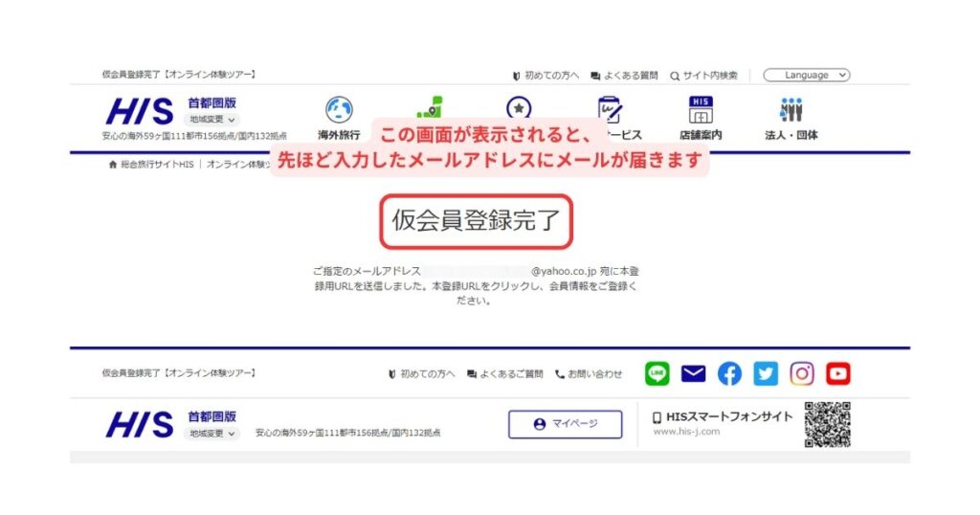Click サイト内検索 search in header
The image size is (980, 515).
(x=703, y=76)
